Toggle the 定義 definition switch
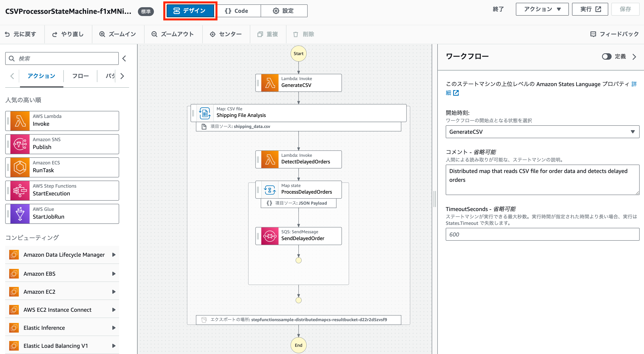Viewport: 644px width, 354px height. [606, 57]
